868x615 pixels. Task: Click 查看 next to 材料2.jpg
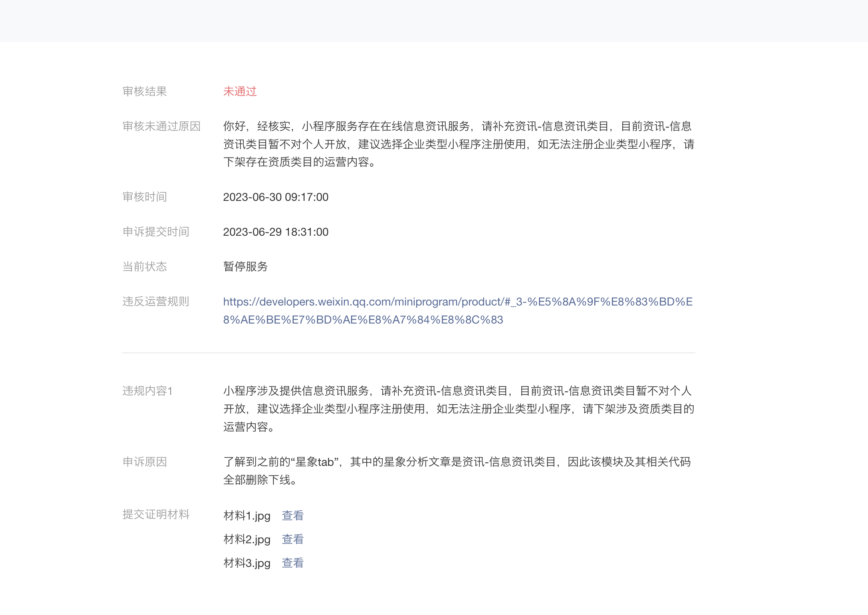pos(293,539)
